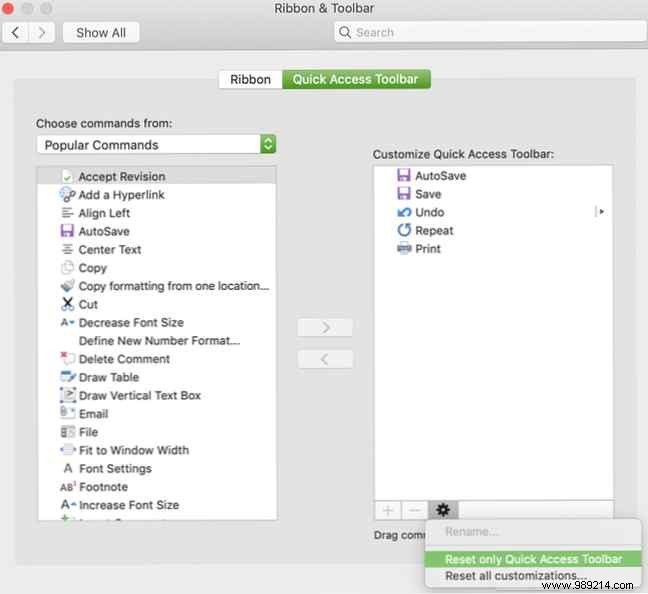Screen dimensions: 648x594
Task: Click the search magnifier icon
Action: click(345, 32)
